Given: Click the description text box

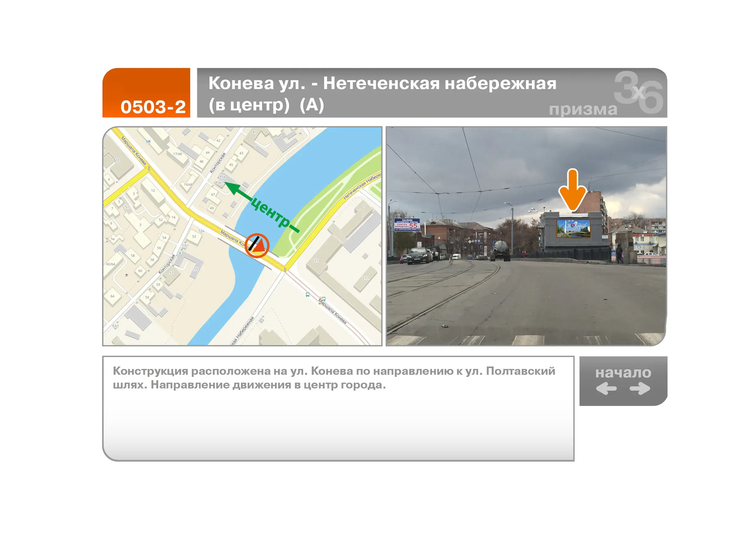Looking at the screenshot, I should point(338,408).
